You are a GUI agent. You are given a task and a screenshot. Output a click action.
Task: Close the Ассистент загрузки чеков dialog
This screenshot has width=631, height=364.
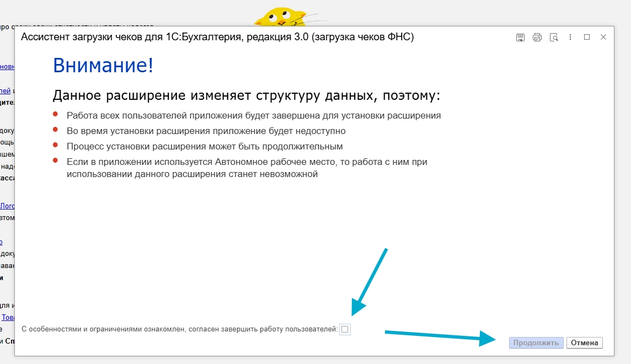pyautogui.click(x=603, y=37)
